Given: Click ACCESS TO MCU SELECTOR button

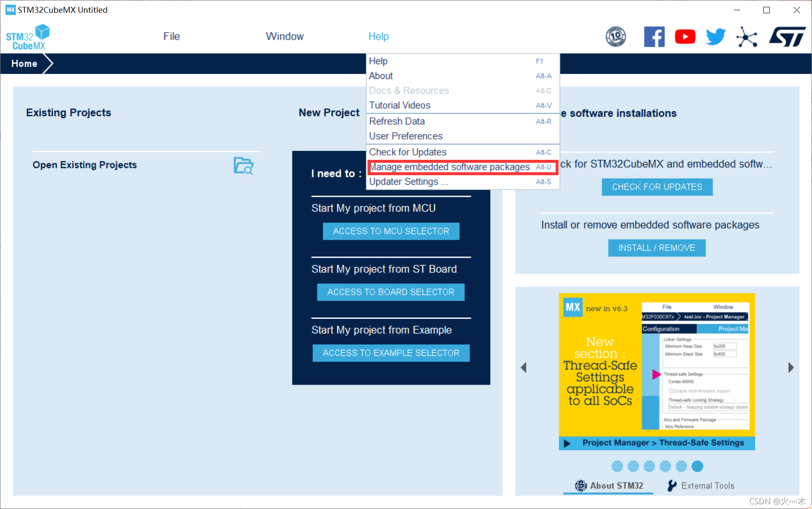Looking at the screenshot, I should [391, 231].
